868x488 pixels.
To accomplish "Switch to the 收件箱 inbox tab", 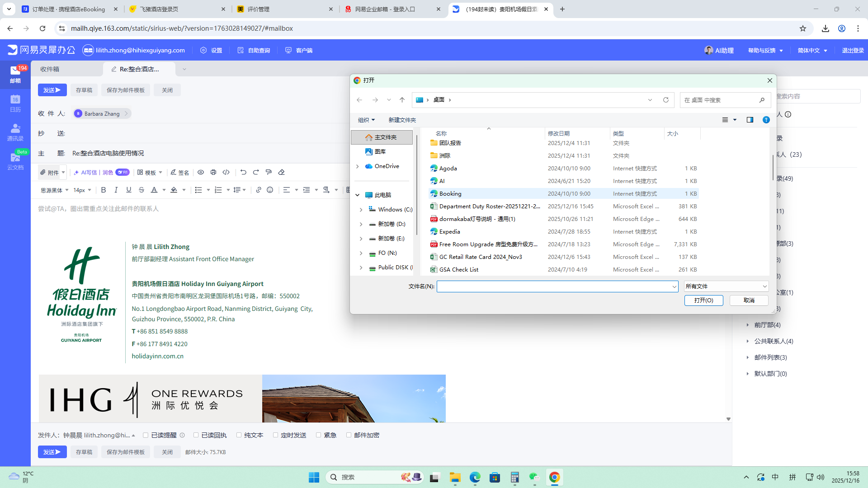I will (x=50, y=69).
